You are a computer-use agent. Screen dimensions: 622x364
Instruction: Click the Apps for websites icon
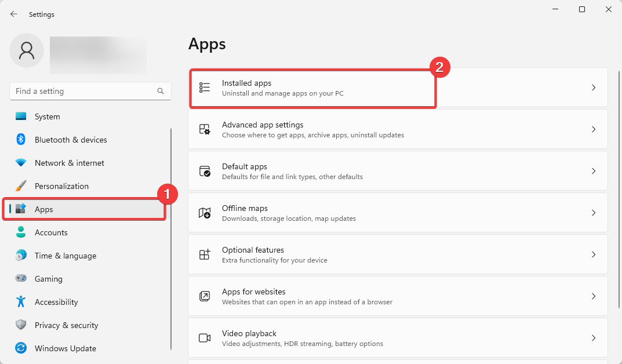205,296
